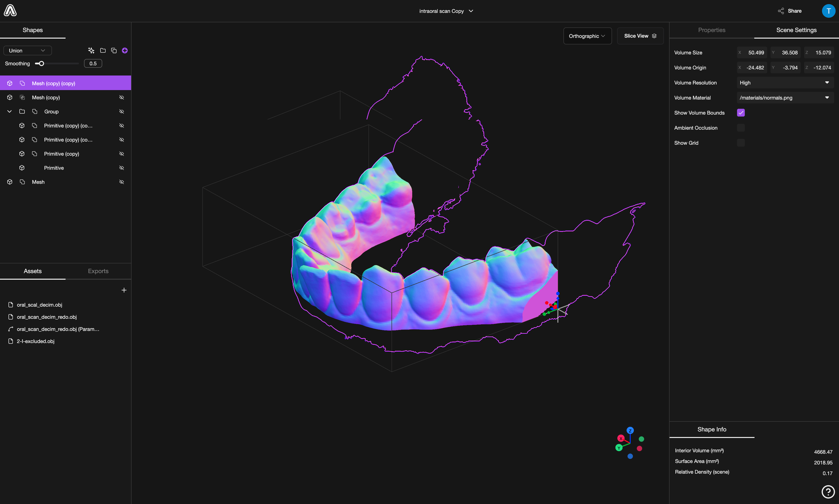Uncheck Show Volume Bounds
Image resolution: width=839 pixels, height=504 pixels.
click(x=741, y=112)
